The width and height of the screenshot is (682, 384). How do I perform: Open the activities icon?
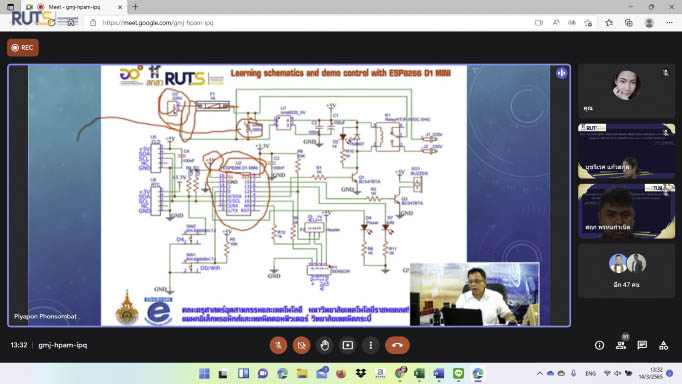pyautogui.click(x=663, y=345)
